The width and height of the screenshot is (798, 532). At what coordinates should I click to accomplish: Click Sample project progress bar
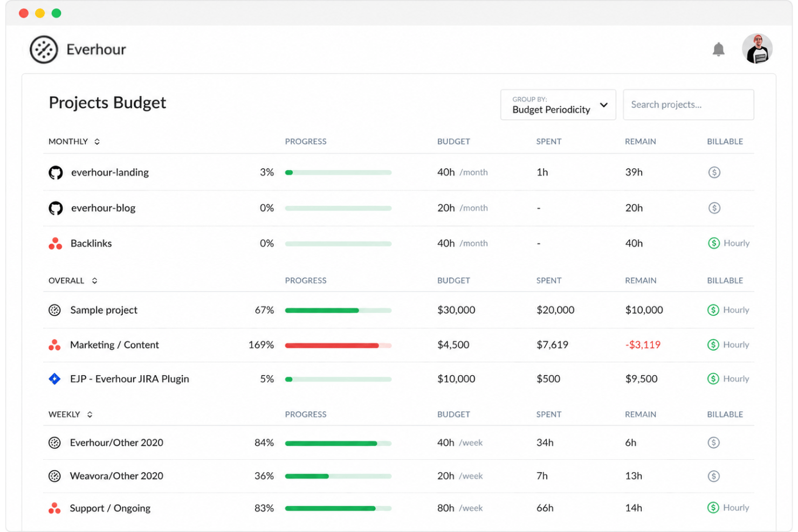[338, 310]
